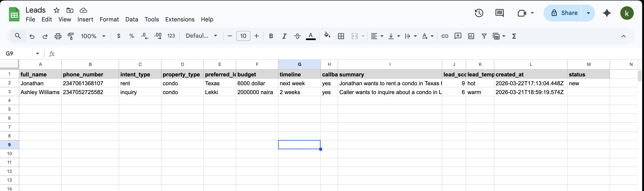Open the Tools menu
The width and height of the screenshot is (644, 191).
tap(152, 19)
